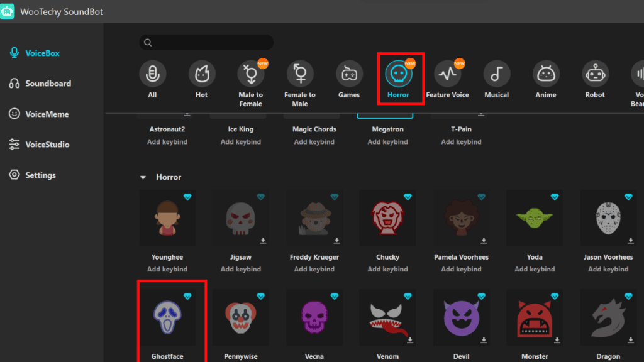Download the Yoda voice

(x=556, y=239)
